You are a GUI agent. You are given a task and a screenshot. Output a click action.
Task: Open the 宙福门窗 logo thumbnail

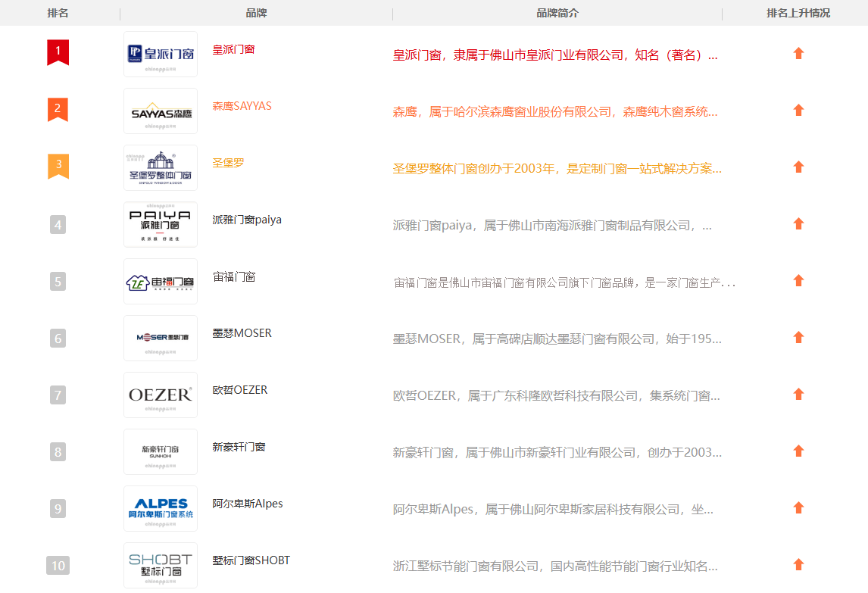pyautogui.click(x=161, y=281)
